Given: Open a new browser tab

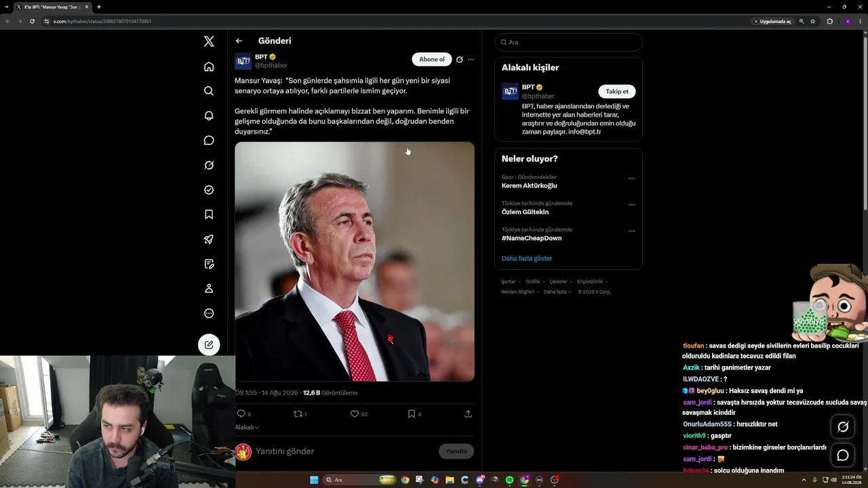Looking at the screenshot, I should tap(99, 7).
